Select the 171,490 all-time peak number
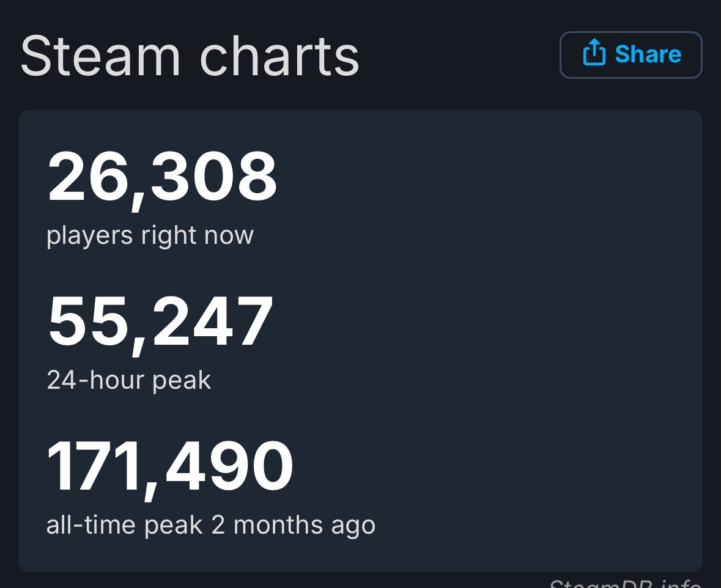The width and height of the screenshot is (721, 588). pos(170,467)
